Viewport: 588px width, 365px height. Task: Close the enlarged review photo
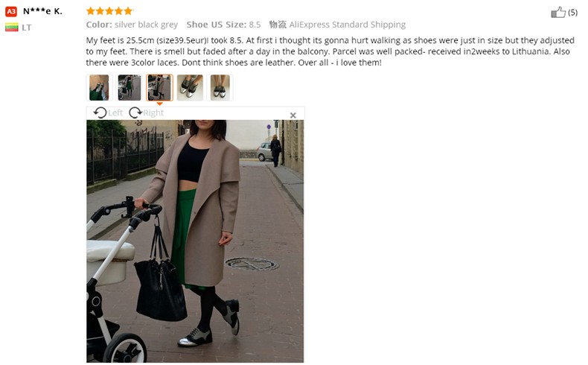click(x=293, y=115)
